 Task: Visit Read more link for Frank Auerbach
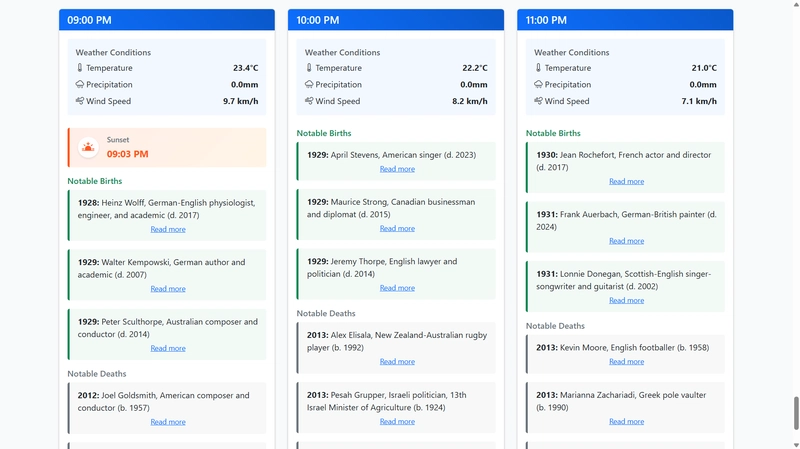pos(627,241)
